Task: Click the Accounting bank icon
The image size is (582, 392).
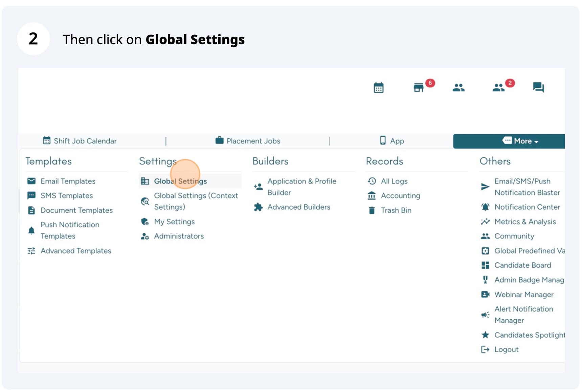Action: click(371, 195)
